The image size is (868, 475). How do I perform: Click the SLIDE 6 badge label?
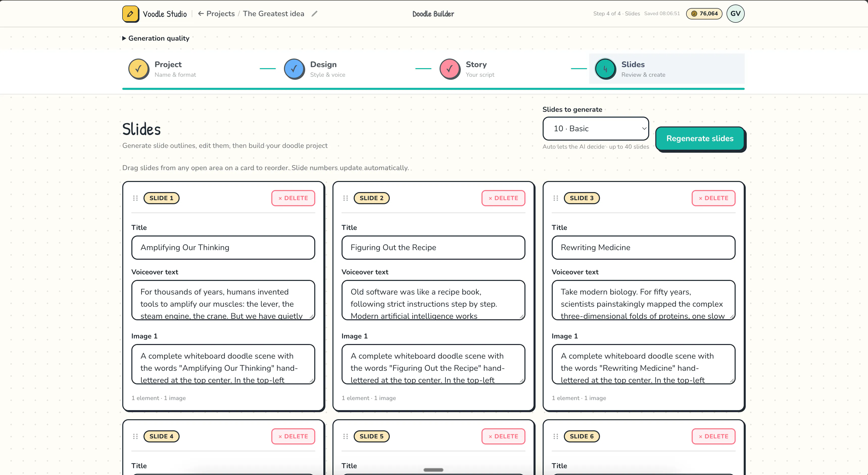tap(582, 436)
